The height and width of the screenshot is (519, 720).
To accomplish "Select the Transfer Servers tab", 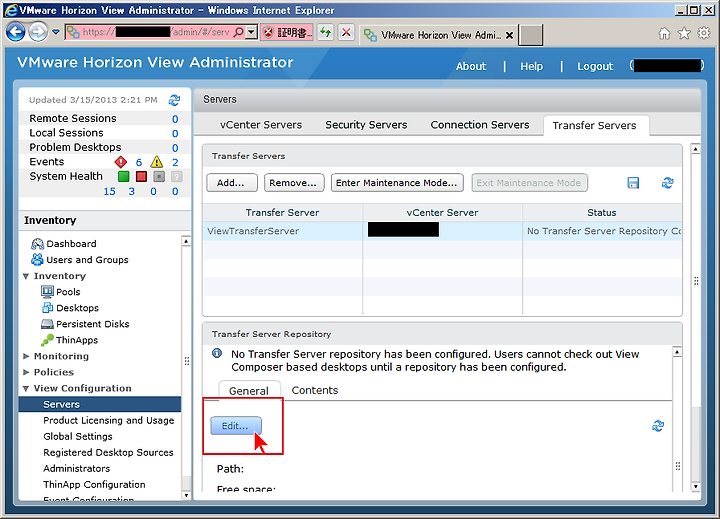I will [x=594, y=125].
